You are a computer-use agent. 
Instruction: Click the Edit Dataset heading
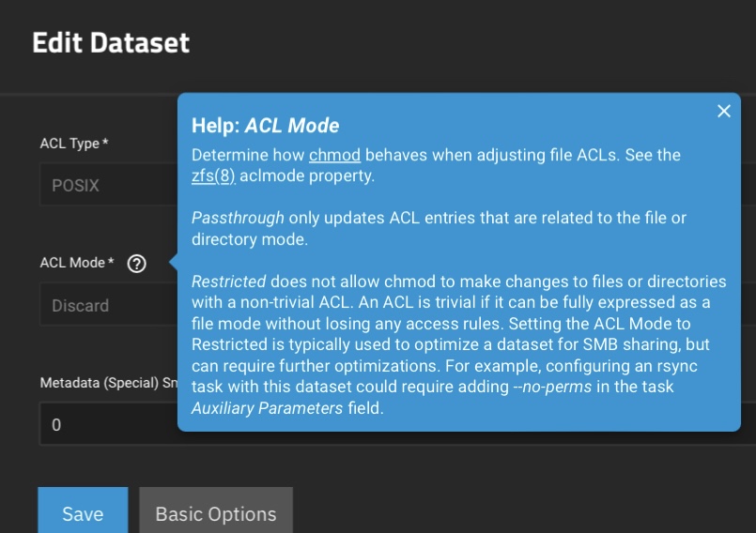111,42
